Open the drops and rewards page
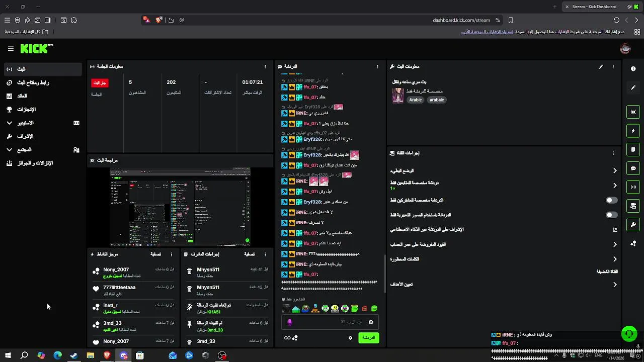 tap(43, 163)
